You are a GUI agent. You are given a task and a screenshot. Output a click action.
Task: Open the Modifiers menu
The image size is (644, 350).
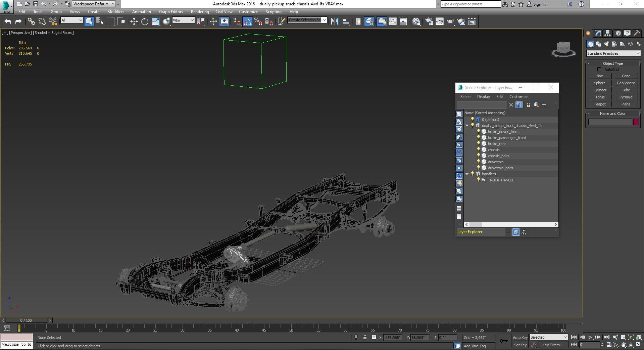tap(115, 12)
